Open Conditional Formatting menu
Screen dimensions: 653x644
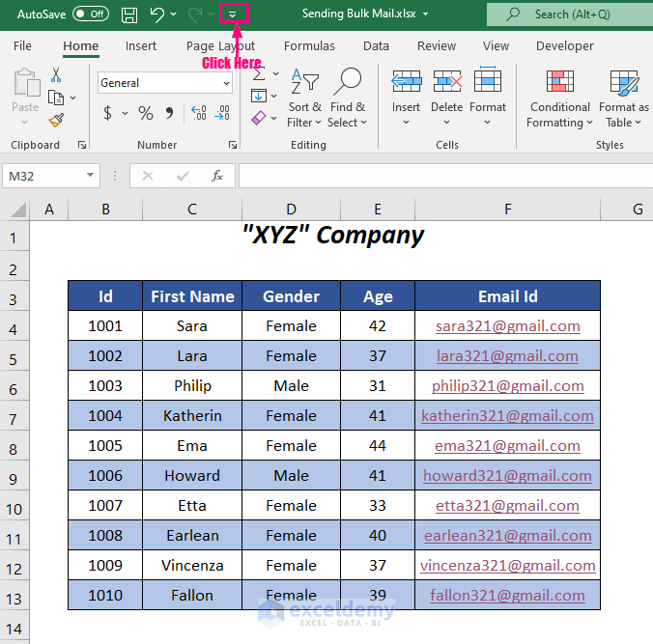[559, 98]
